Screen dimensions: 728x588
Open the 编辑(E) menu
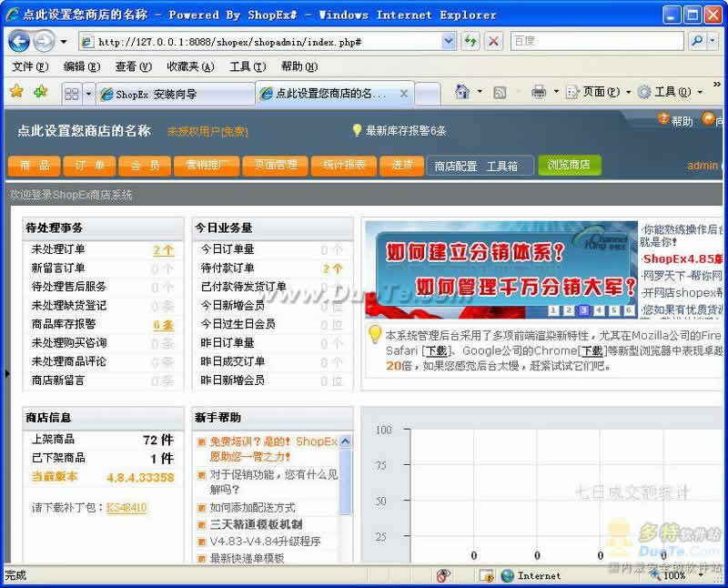82,66
